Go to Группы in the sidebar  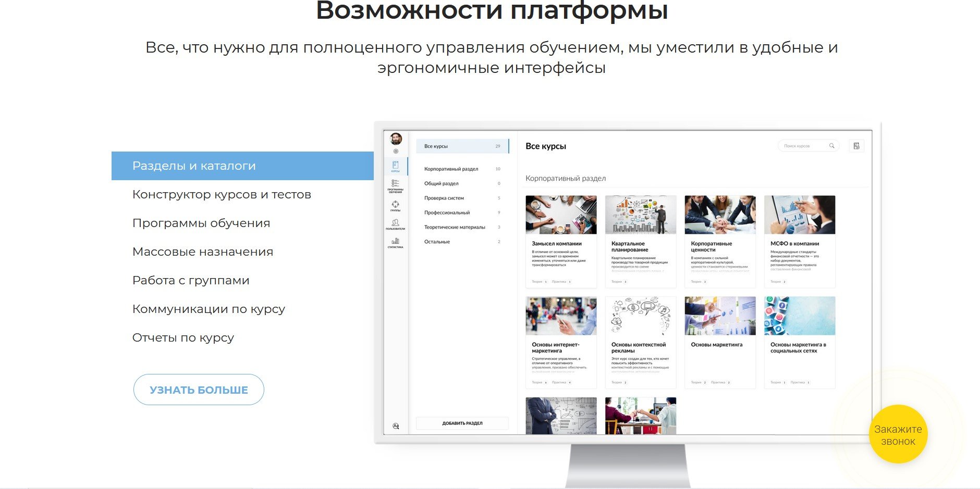click(396, 206)
